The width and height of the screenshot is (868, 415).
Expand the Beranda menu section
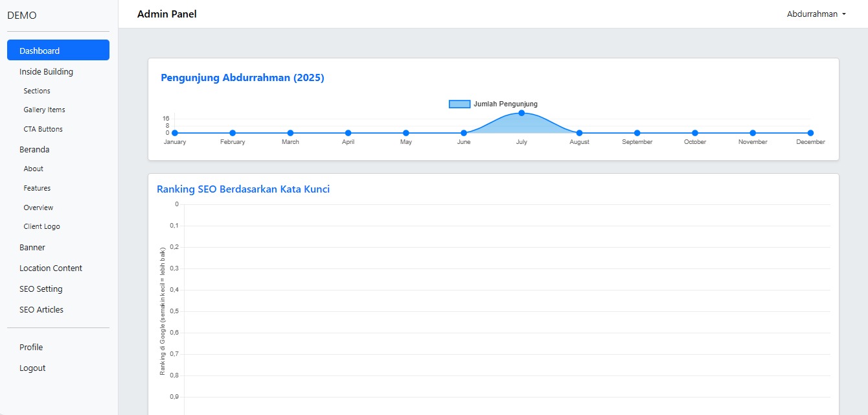(x=32, y=149)
